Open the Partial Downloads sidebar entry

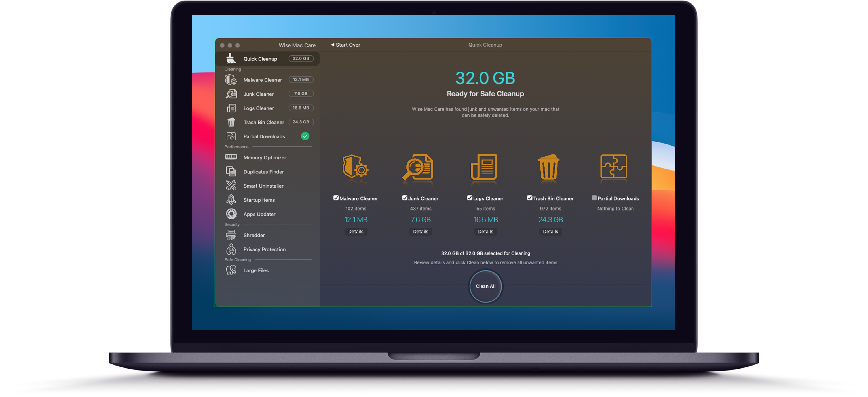[x=267, y=136]
